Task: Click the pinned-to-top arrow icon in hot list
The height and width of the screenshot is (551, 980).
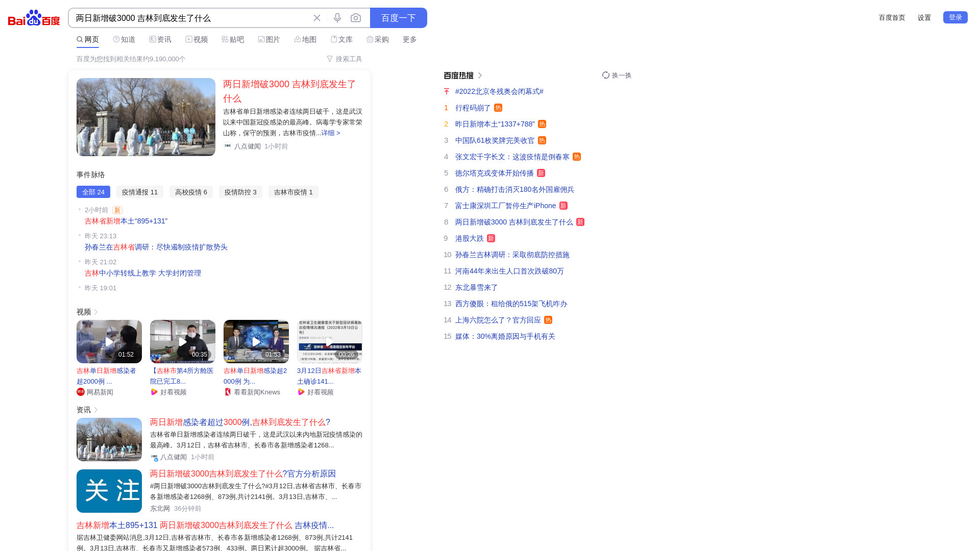Action: pos(447,91)
